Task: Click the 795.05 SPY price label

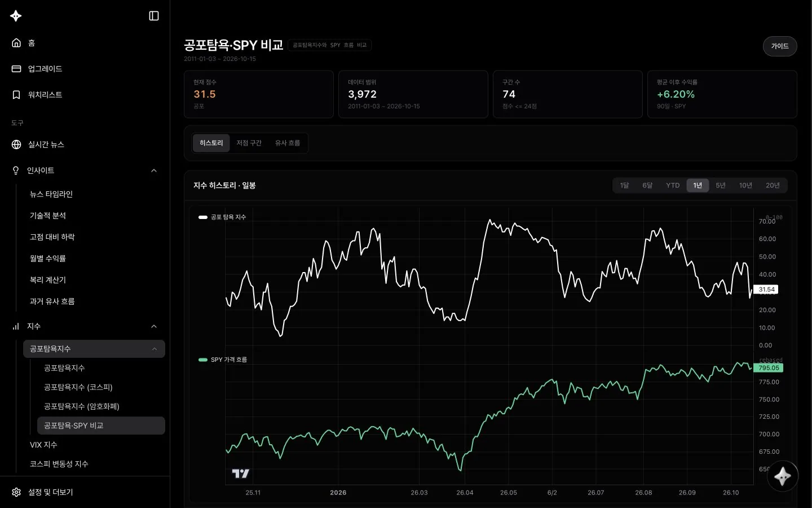Action: click(x=769, y=368)
